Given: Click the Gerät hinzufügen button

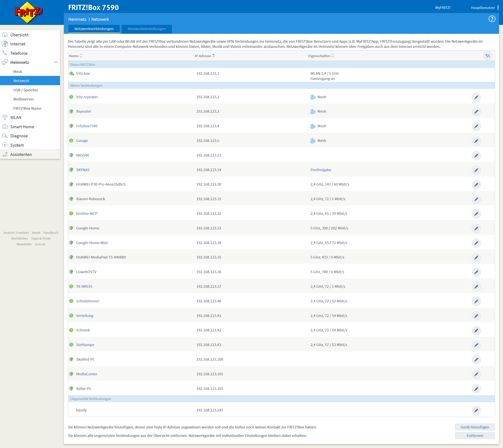Looking at the screenshot, I should pyautogui.click(x=475, y=427).
